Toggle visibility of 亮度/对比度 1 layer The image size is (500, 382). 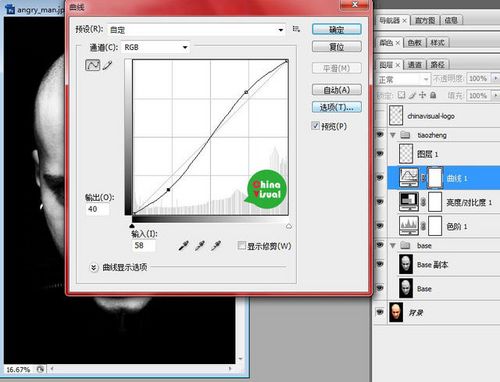click(380, 202)
